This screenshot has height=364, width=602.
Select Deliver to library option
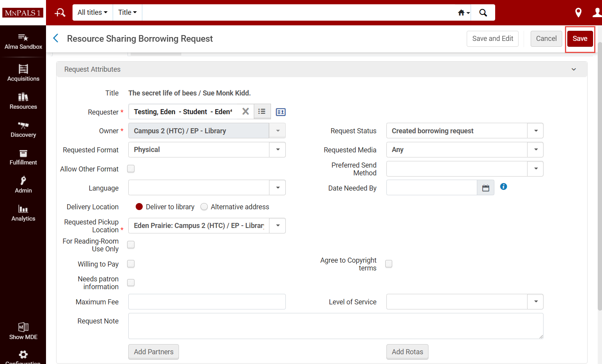point(139,207)
